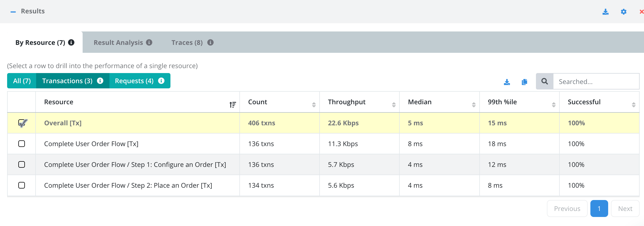Viewport: 644px width, 226px height.
Task: Show info icon beside Traces (8)
Action: pyautogui.click(x=210, y=42)
